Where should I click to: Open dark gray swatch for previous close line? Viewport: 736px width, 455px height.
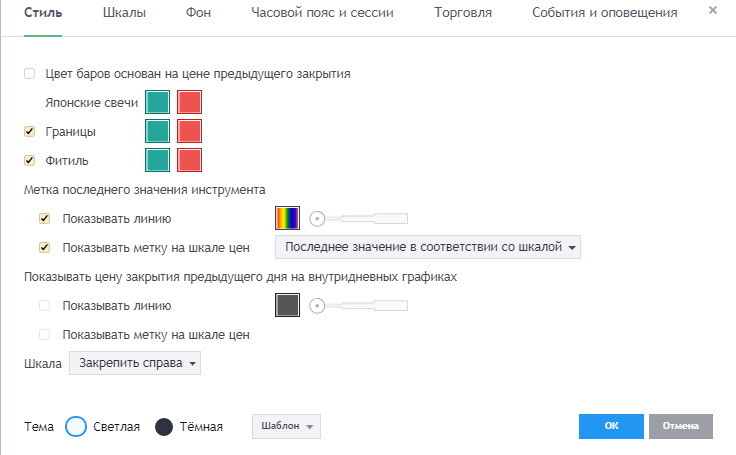(287, 306)
